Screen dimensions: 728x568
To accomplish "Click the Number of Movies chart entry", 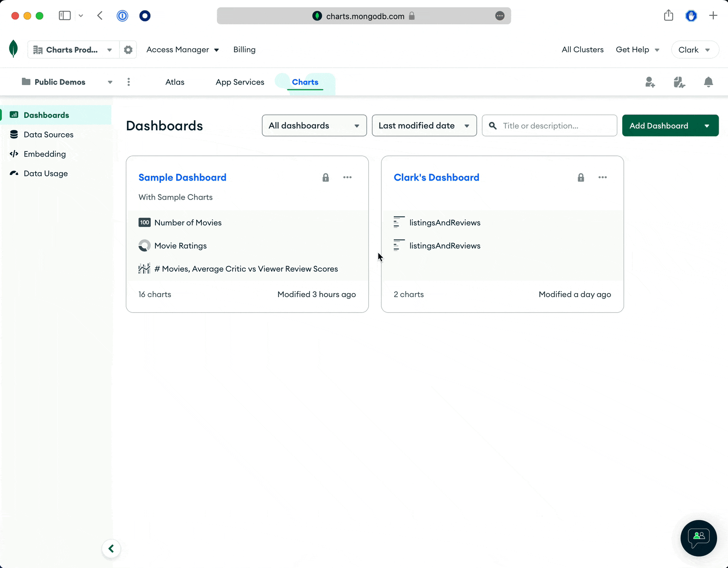I will [188, 223].
